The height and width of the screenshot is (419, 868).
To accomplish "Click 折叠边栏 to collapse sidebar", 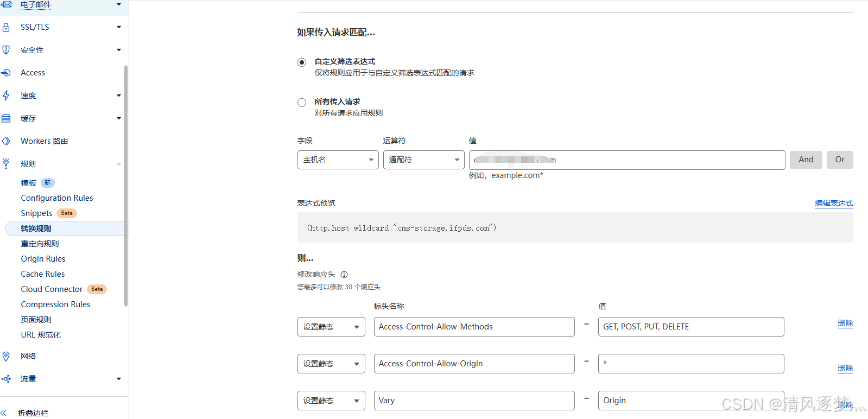I will 33,413.
